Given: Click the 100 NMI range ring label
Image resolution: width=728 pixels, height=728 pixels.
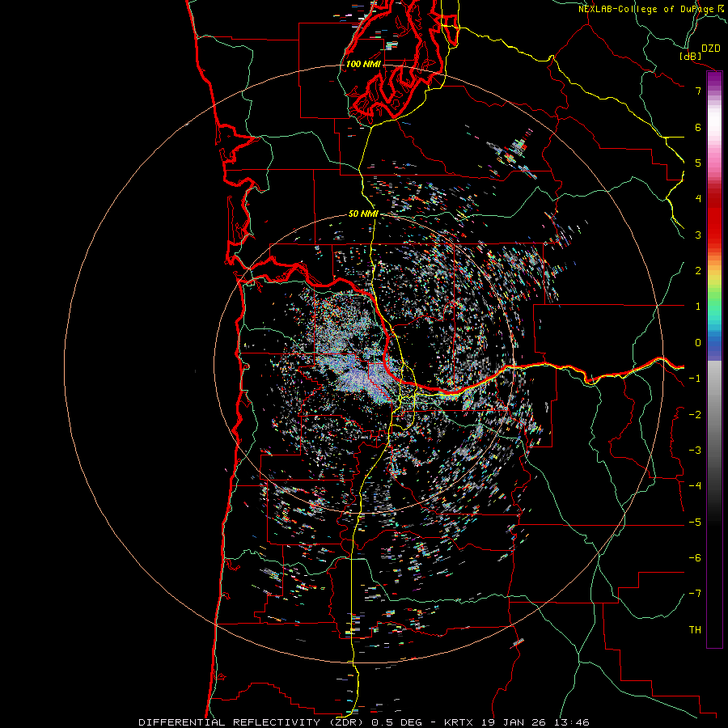Looking at the screenshot, I should (363, 64).
